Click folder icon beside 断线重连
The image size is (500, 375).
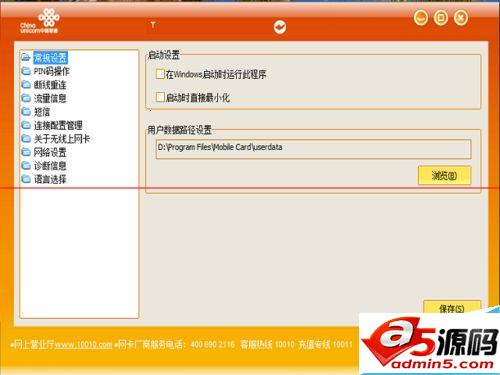tap(26, 85)
